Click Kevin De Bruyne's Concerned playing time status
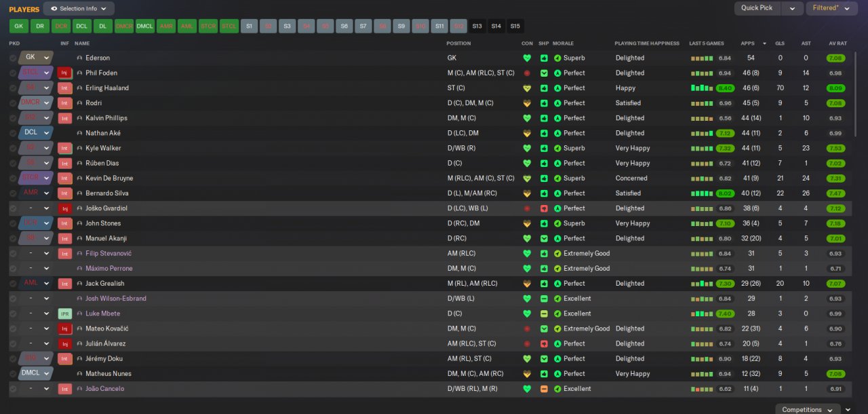Image resolution: width=868 pixels, height=414 pixels. pyautogui.click(x=631, y=178)
